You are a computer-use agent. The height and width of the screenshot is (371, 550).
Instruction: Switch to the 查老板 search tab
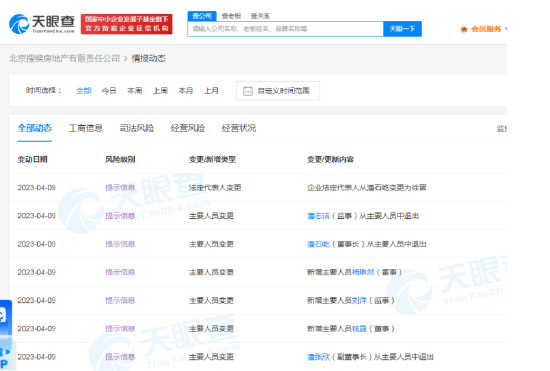(x=231, y=16)
